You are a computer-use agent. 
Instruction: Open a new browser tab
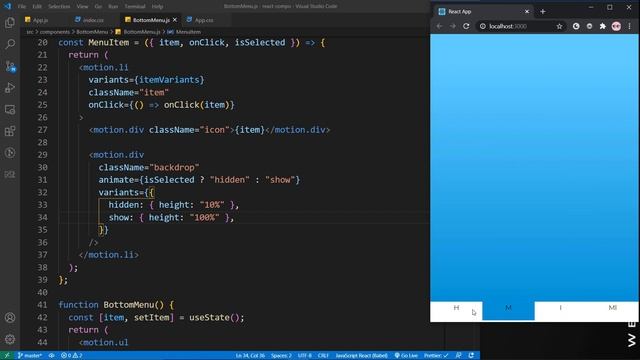(542, 12)
